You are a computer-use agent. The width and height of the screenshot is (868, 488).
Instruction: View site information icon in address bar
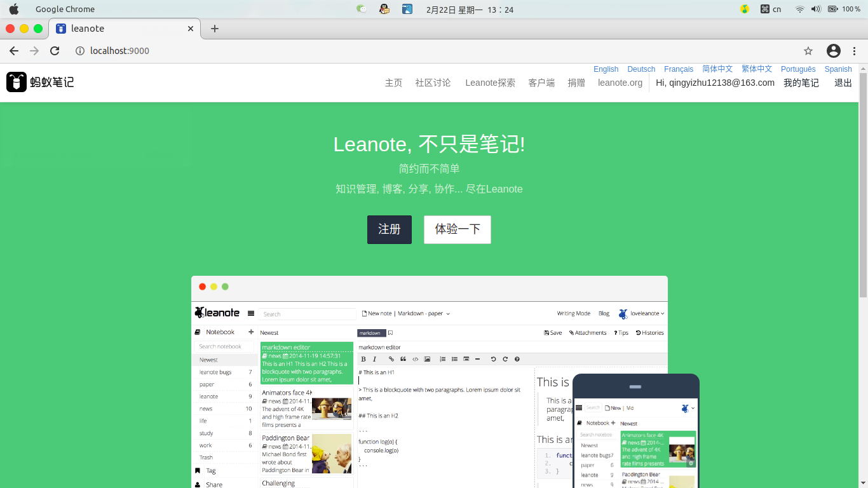click(80, 51)
